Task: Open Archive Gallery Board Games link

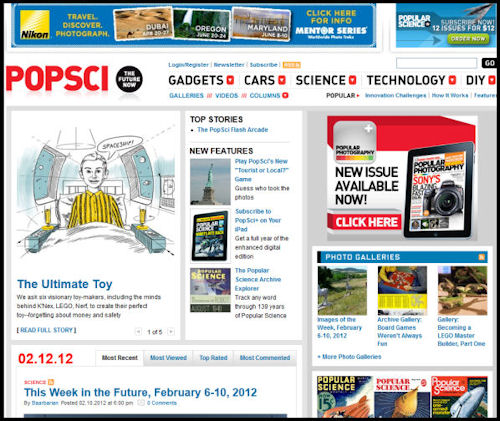Action: 400,331
